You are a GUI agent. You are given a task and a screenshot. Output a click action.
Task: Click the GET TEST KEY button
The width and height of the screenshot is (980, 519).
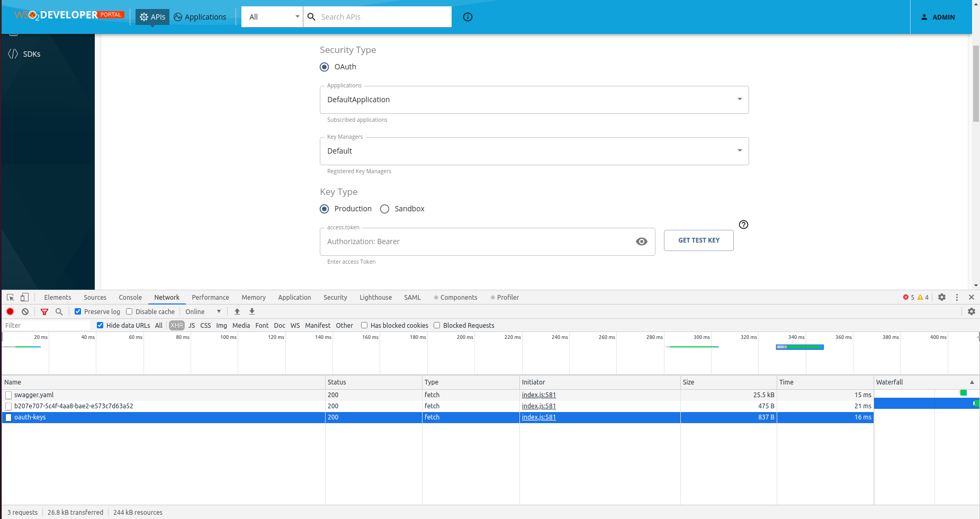(x=699, y=240)
